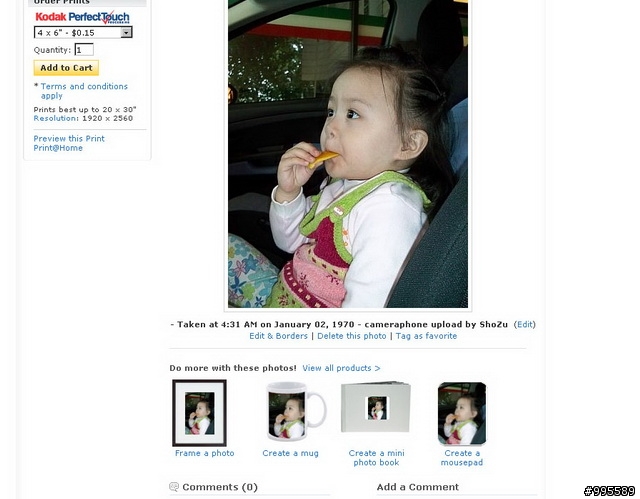The width and height of the screenshot is (640, 499).
Task: Select the photo mug product image
Action: pos(295,412)
